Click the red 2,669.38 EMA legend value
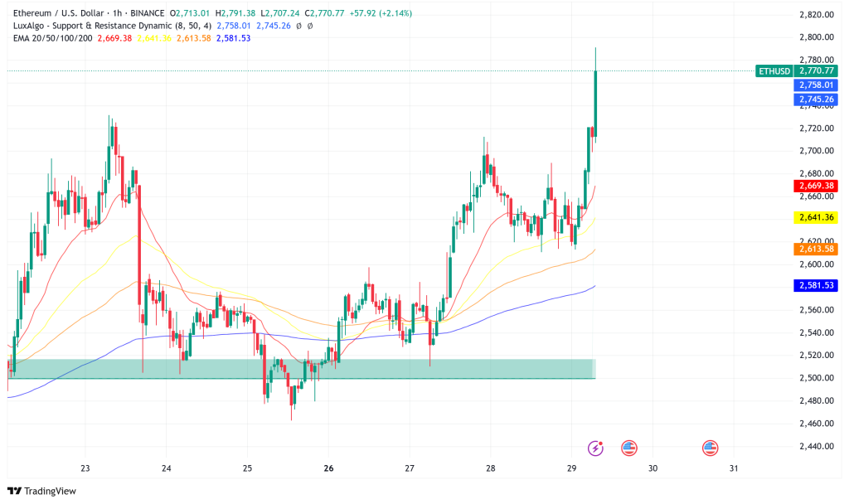Viewport: 849px width, 504px height. tap(114, 38)
